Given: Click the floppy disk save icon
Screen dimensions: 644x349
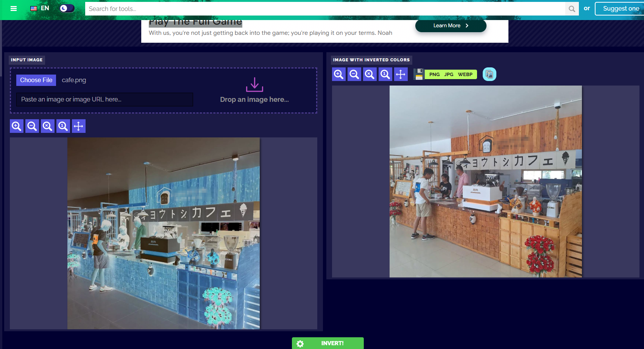Looking at the screenshot, I should [x=419, y=74].
